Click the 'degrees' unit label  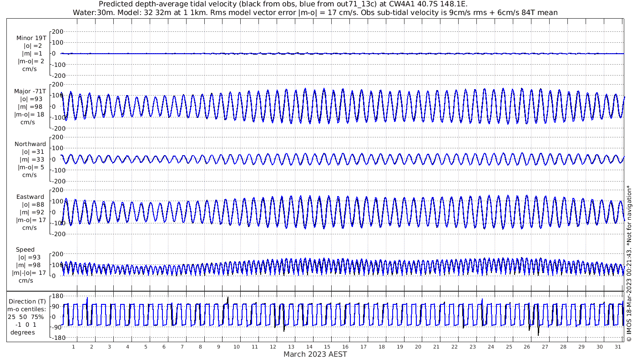click(23, 332)
